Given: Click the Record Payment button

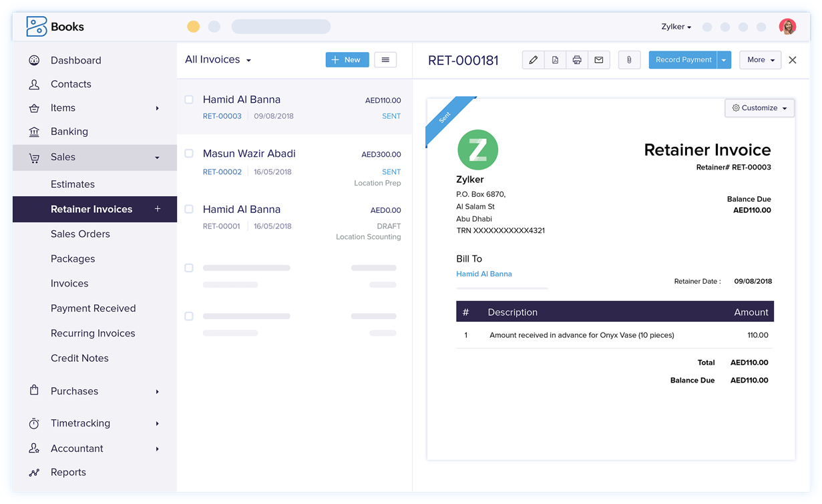Looking at the screenshot, I should coord(683,60).
